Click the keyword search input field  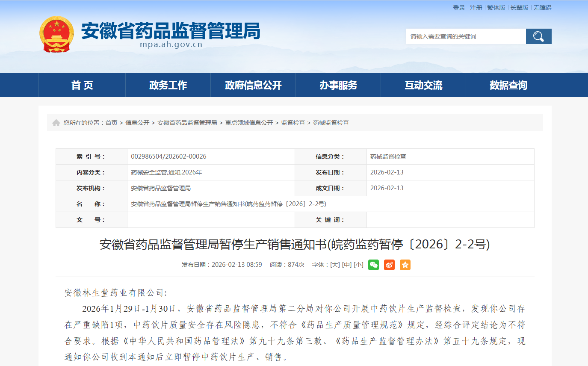point(466,36)
